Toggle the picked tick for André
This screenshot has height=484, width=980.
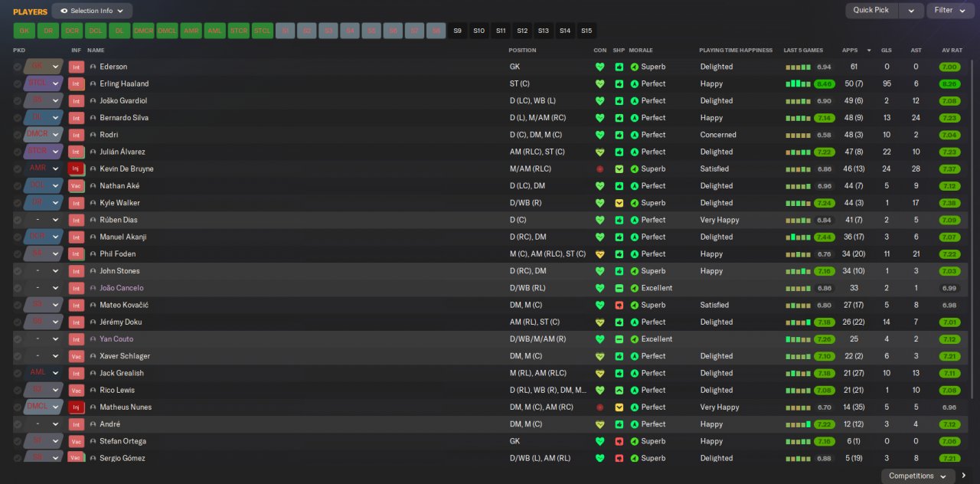[18, 424]
